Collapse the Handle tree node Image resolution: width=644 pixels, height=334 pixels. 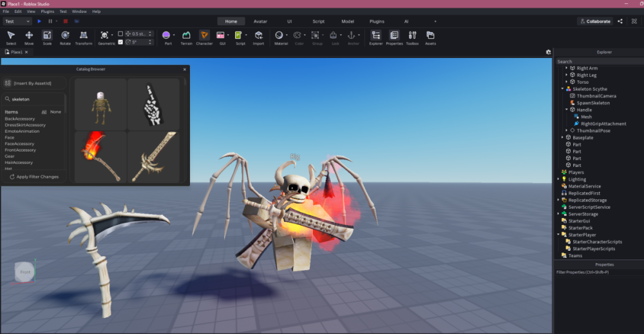(x=567, y=110)
